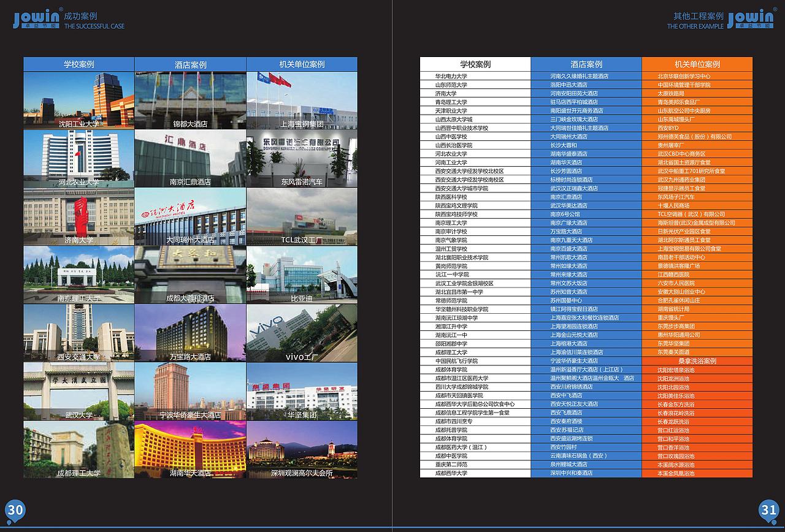This screenshot has width=785, height=532.
Task: Click the 北京华联创新学习中心 table cell
Action: click(x=697, y=76)
